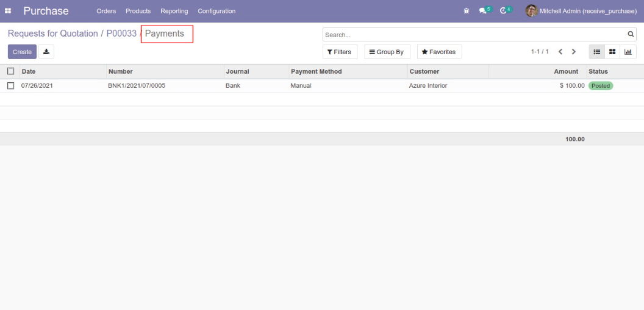Click the date 07/26/2021 cell

coord(37,86)
